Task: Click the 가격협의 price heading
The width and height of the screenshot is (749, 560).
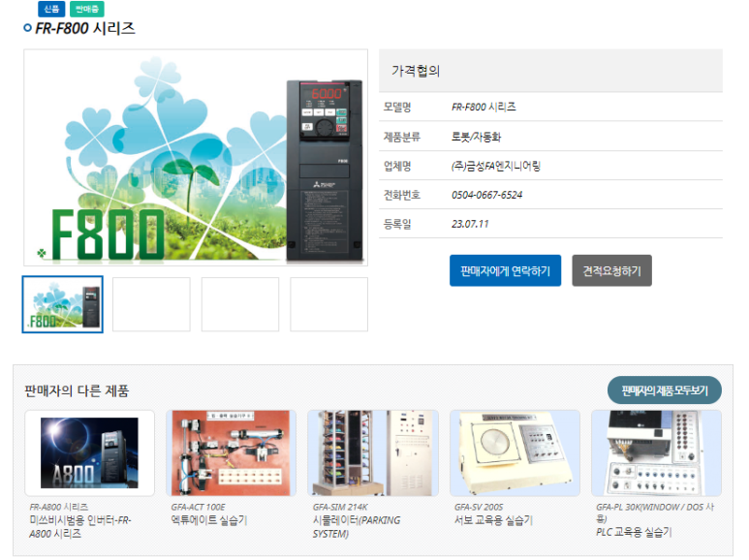Action: pos(416,71)
